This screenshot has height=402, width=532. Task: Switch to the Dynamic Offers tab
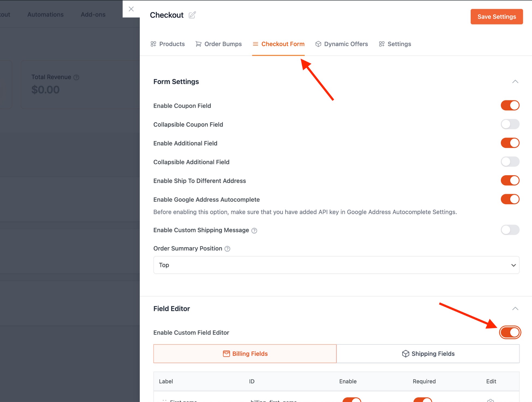(346, 44)
